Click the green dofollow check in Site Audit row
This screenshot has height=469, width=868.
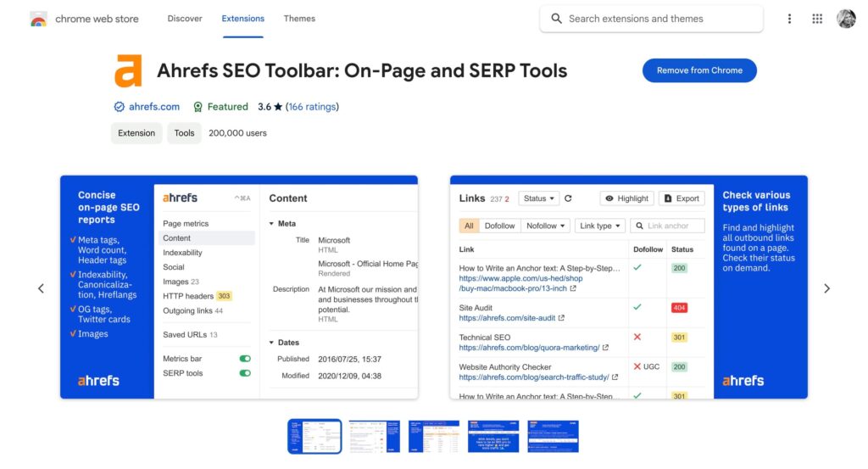637,307
